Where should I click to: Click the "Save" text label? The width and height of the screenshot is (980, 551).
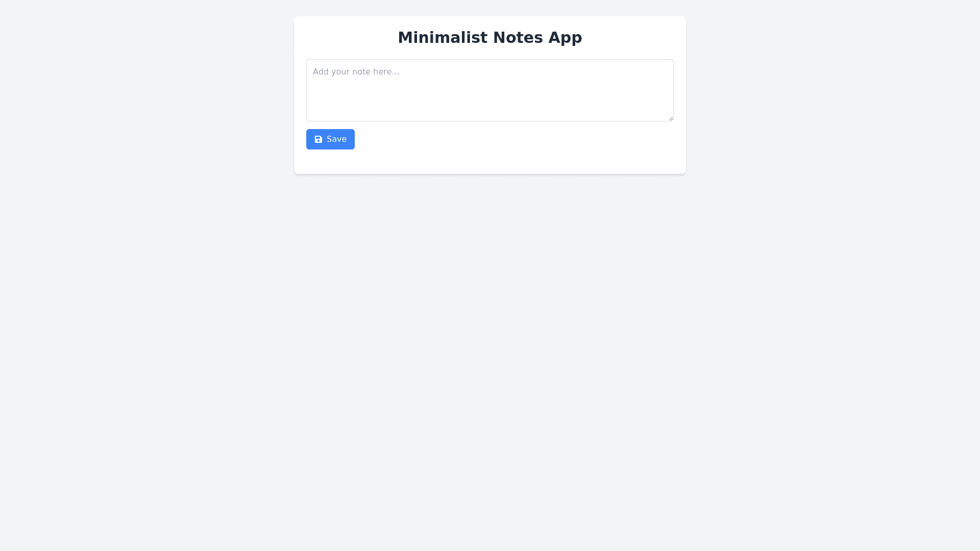point(336,139)
